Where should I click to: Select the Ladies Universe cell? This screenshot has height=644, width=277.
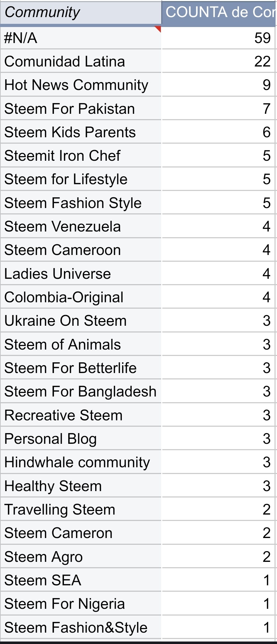coord(81,274)
